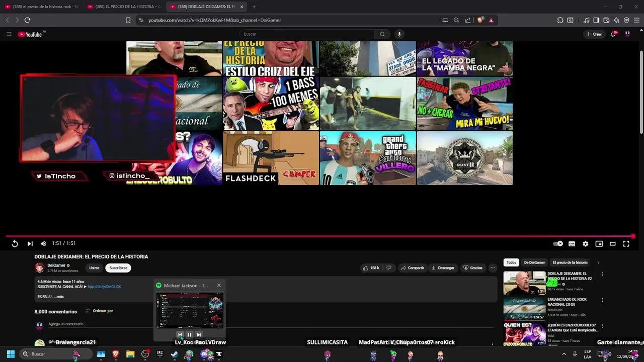Click the Descargar button
The image size is (644, 362).
[x=443, y=268]
